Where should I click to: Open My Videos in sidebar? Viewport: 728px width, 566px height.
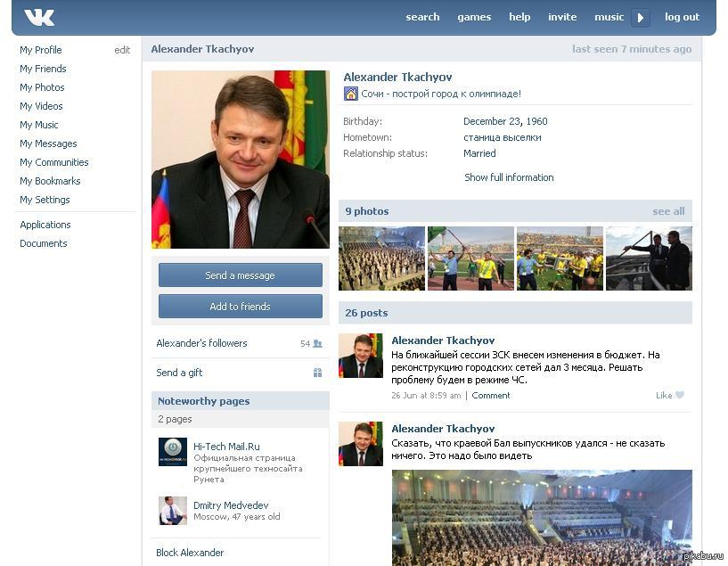[41, 106]
